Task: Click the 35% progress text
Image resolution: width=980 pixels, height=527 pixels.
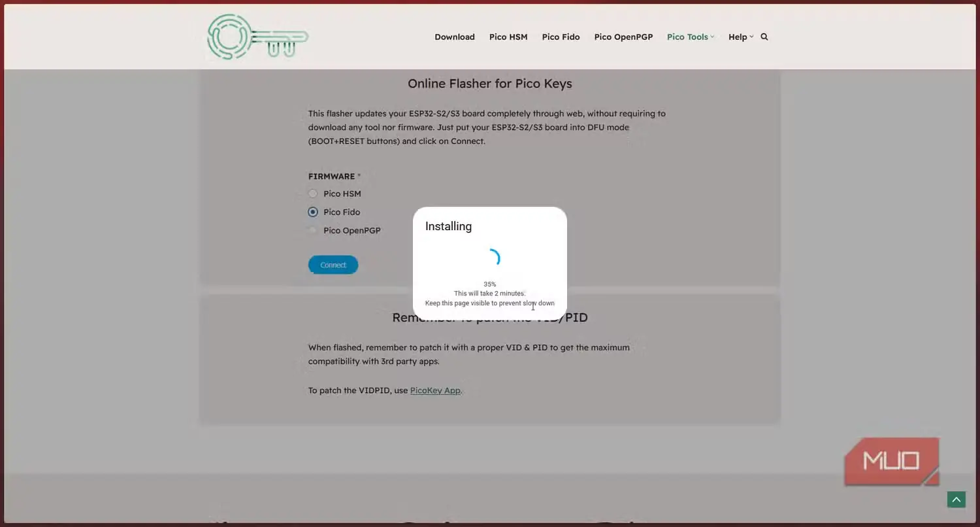Action: pos(490,284)
